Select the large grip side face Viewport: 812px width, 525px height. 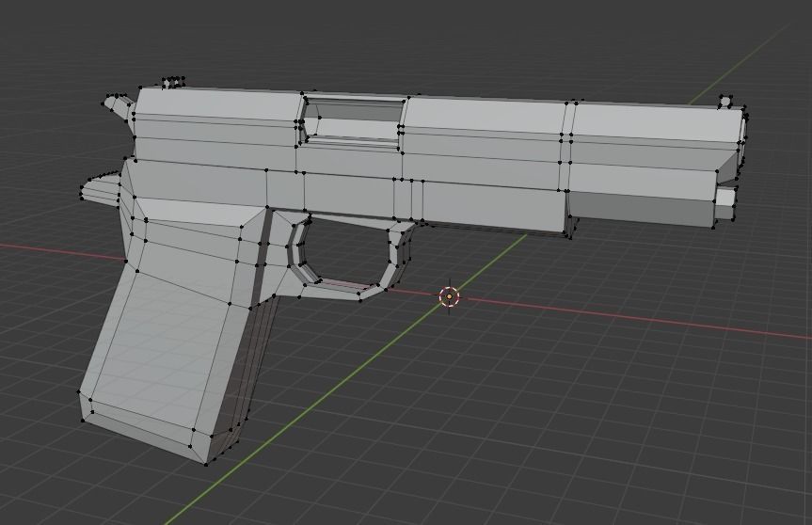161,349
